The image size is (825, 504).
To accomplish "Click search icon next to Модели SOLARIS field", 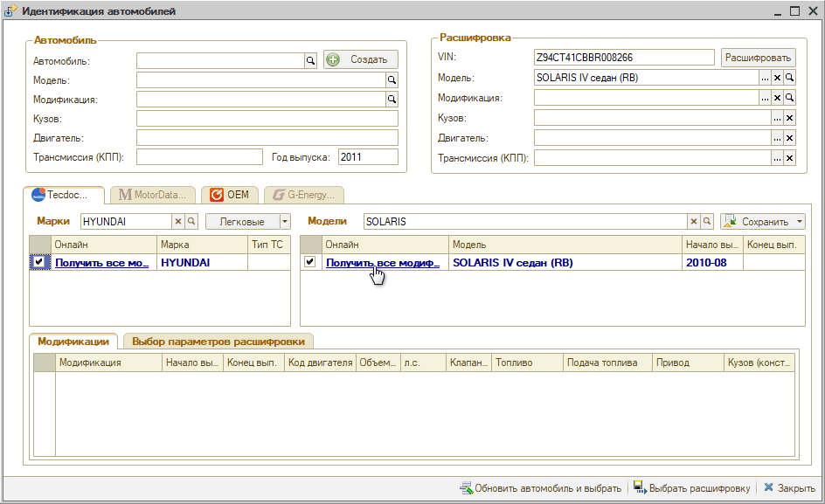I will point(707,222).
